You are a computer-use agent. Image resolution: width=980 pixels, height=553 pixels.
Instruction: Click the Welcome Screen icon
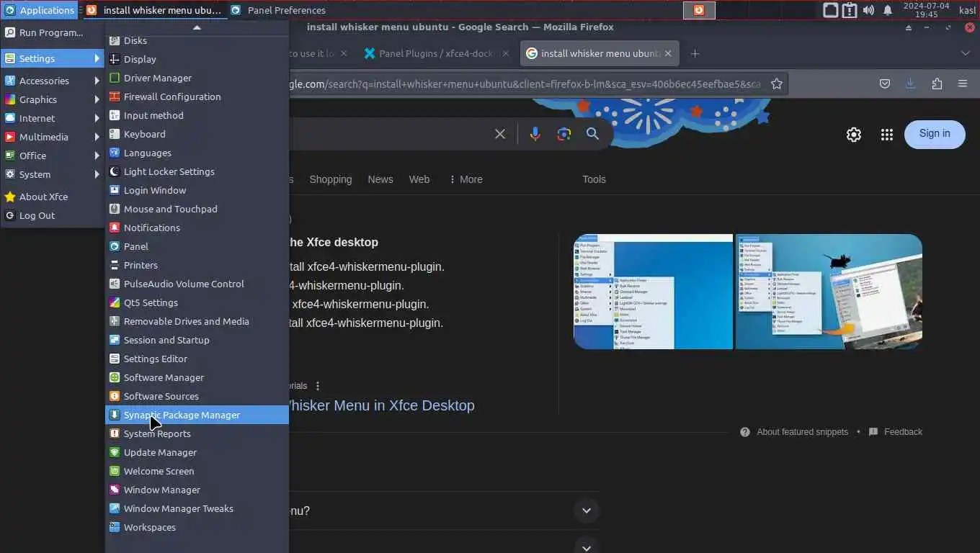click(x=114, y=471)
